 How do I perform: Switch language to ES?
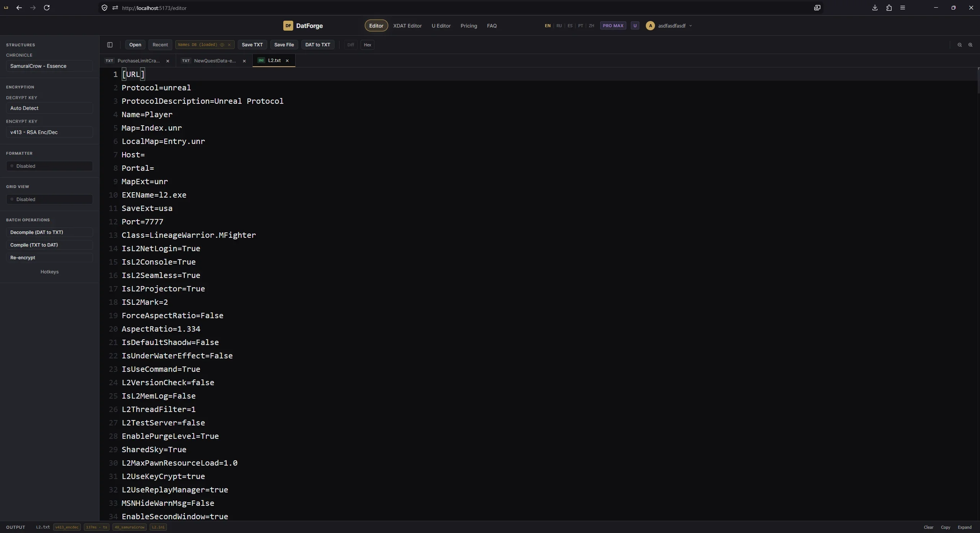(x=570, y=26)
